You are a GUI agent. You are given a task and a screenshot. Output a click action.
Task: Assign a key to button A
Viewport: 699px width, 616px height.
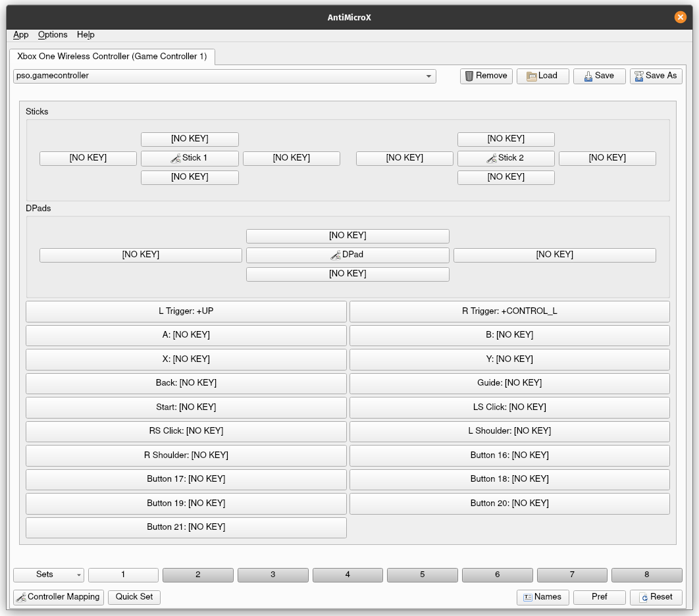(186, 335)
